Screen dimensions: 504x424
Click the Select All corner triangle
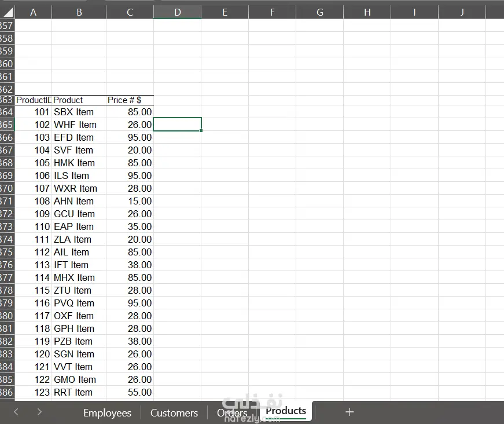[x=8, y=12]
